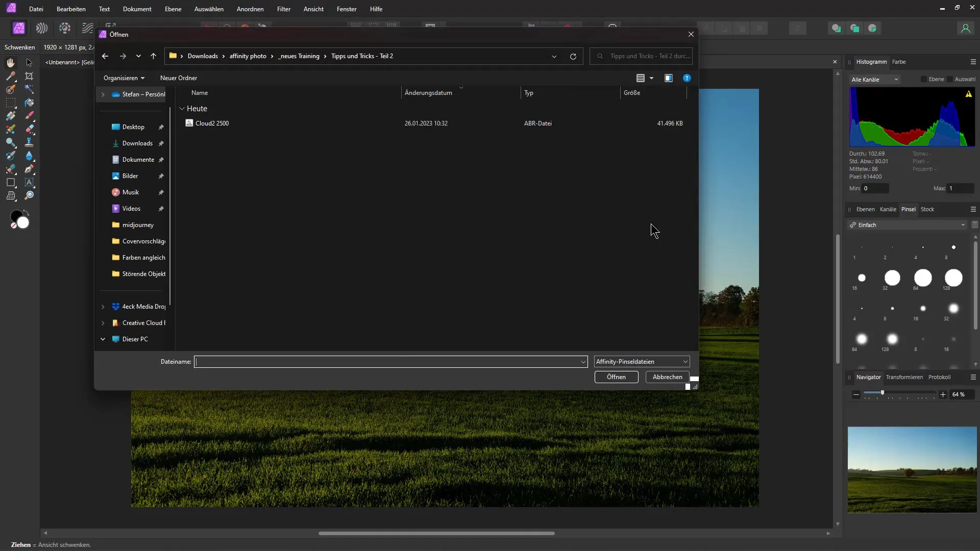
Task: Toggle the Einfach brush style dropdown
Action: [962, 224]
